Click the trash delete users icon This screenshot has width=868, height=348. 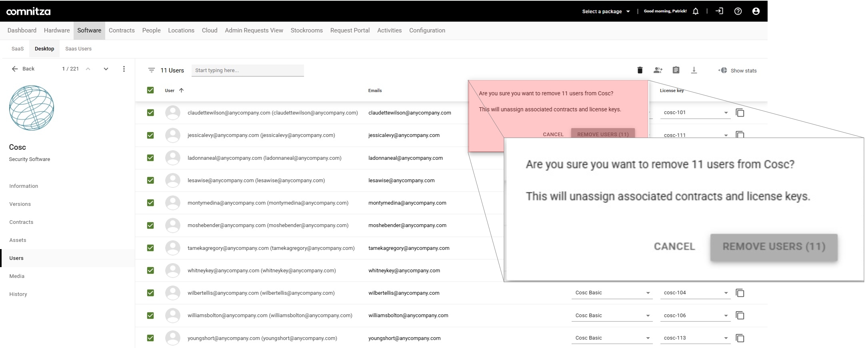pos(640,70)
